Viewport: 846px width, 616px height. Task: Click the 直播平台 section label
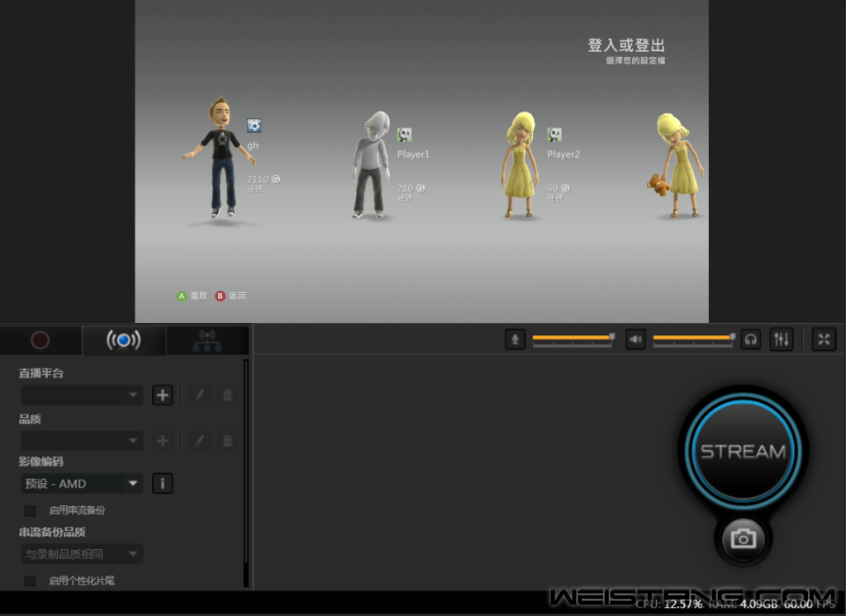click(x=41, y=373)
